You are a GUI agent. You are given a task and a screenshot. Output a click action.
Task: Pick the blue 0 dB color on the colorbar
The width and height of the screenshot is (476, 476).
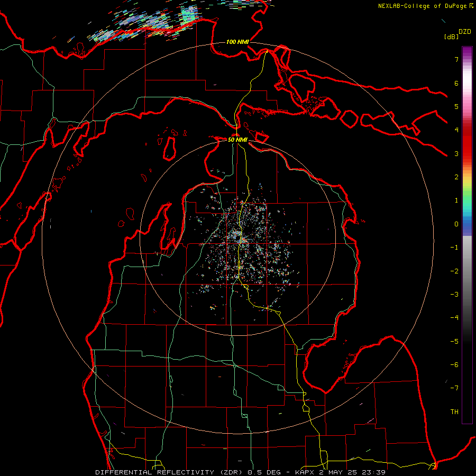point(467,224)
